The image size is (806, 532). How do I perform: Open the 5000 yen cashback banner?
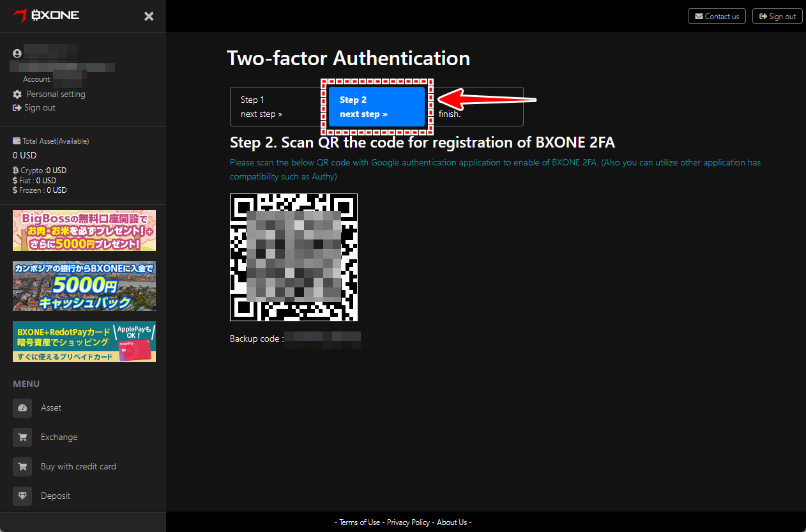point(84,286)
